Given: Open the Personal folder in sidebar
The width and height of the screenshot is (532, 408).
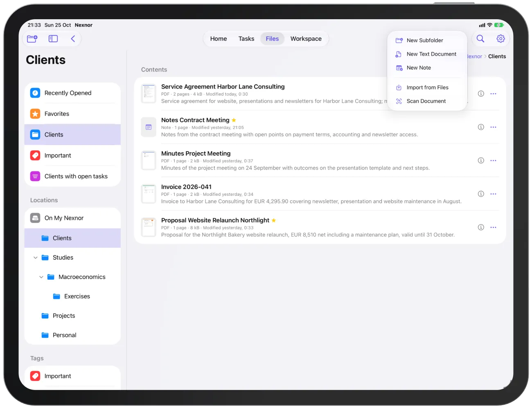Looking at the screenshot, I should coord(72,335).
